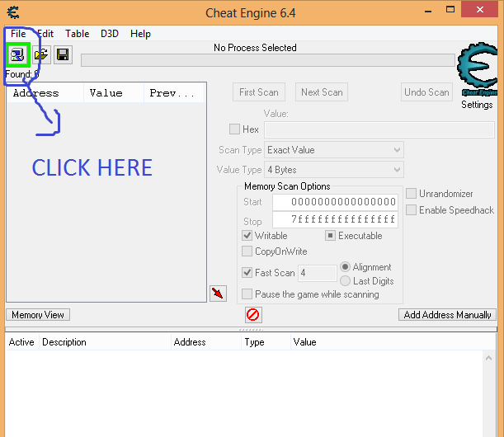Maximize the Cheat Engine window

point(450,10)
